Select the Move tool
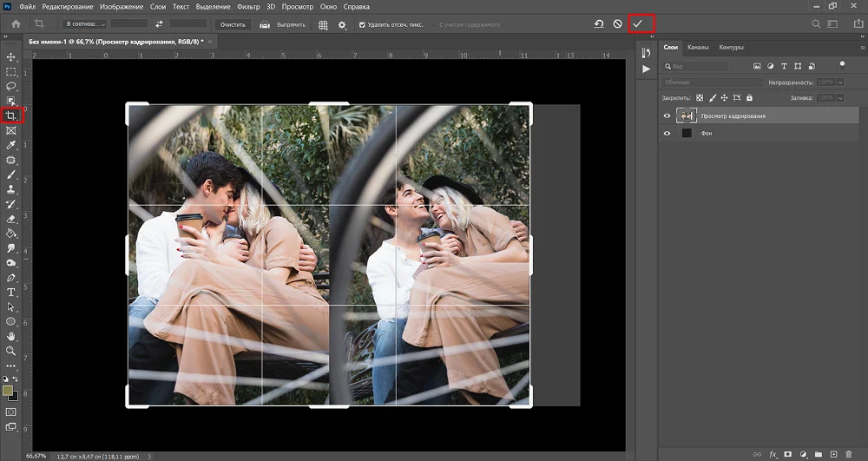The width and height of the screenshot is (868, 461). tap(11, 57)
